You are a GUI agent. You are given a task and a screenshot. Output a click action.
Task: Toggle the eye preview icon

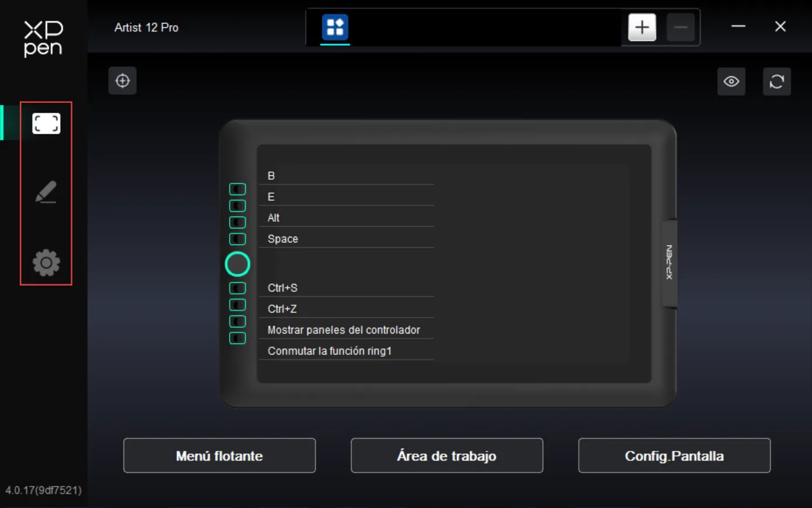(731, 81)
